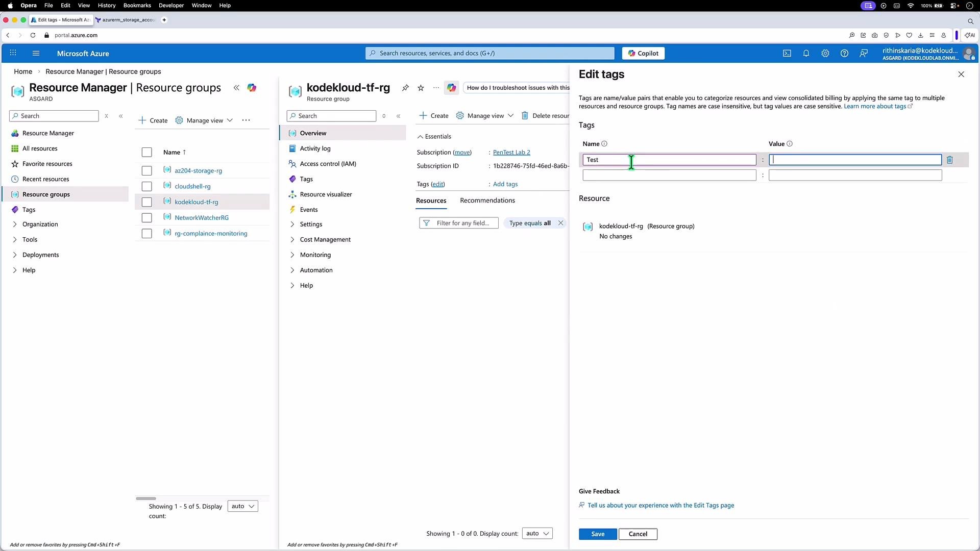Open the Azure portal waffle menu icon

[13, 53]
